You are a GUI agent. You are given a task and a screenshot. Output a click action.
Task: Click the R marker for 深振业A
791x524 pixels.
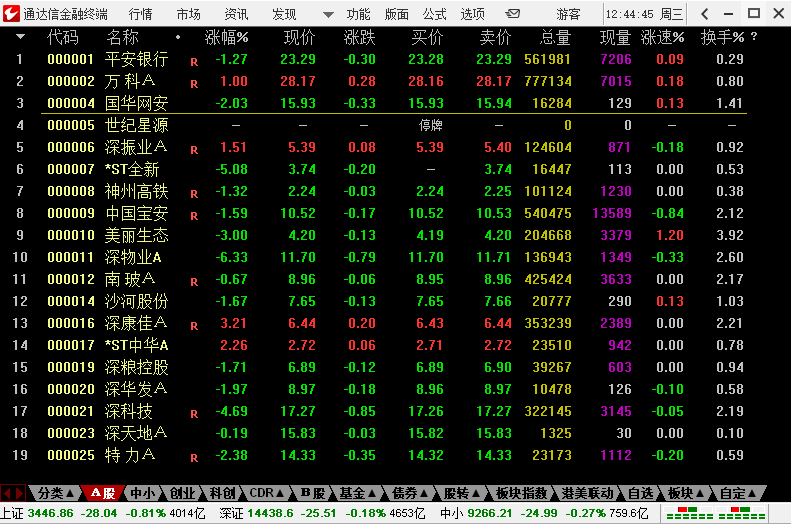(194, 150)
